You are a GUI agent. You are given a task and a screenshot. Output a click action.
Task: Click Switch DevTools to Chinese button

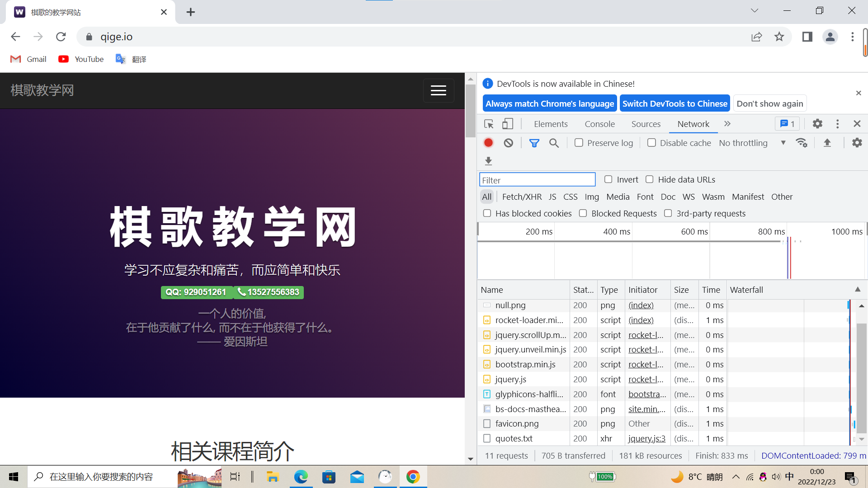(675, 103)
